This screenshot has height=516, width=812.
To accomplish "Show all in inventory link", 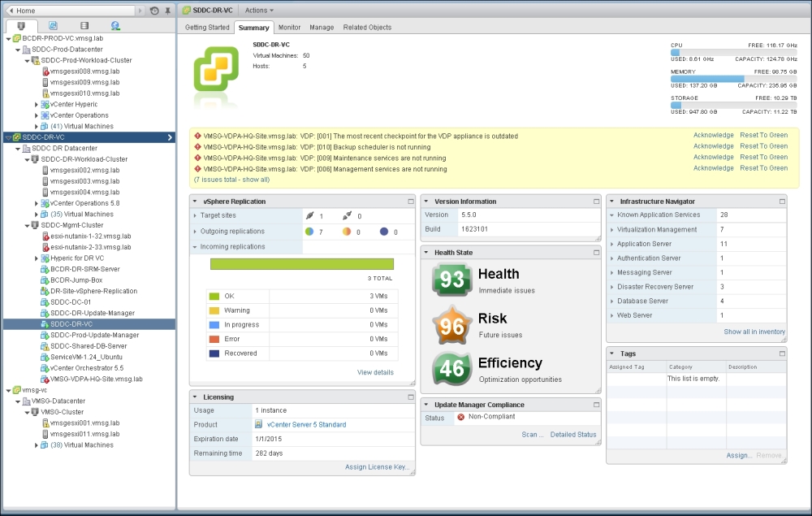I will [x=754, y=332].
